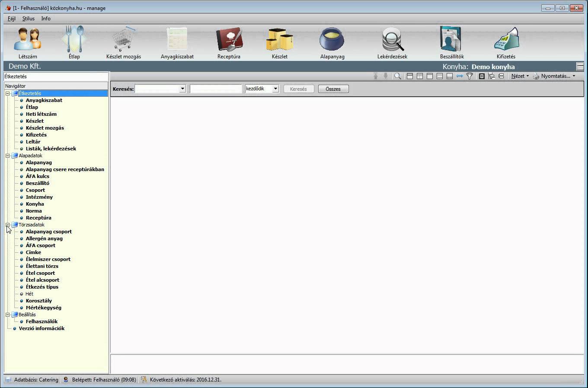Open the Kifizetés cash register icon

tap(506, 40)
